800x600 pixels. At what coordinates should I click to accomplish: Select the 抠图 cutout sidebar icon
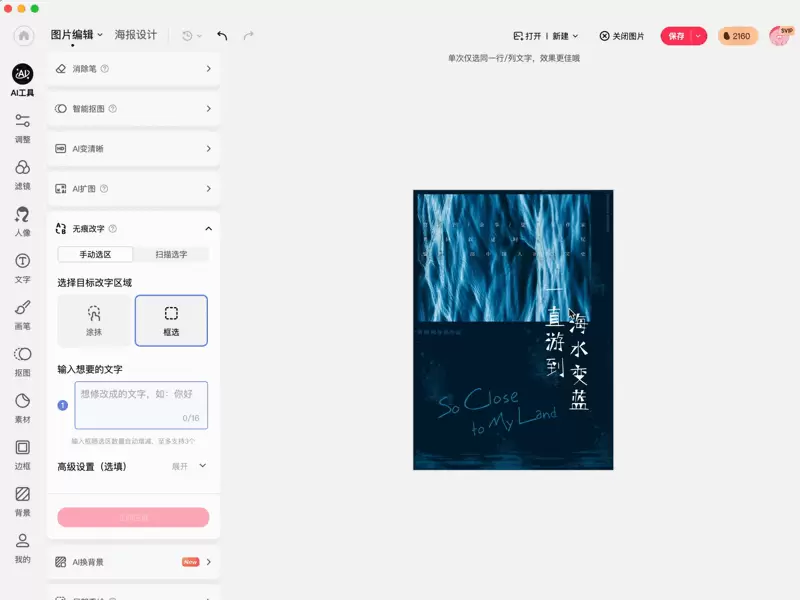(x=22, y=360)
